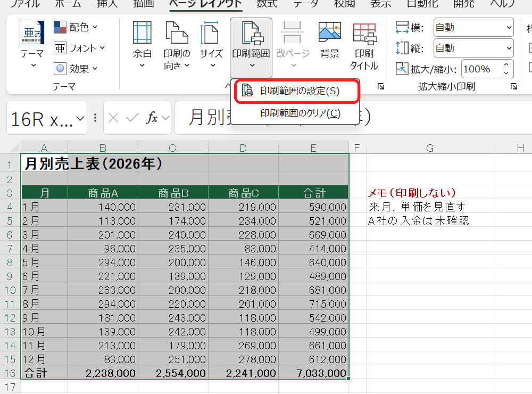
Task: Open the テーマ themes gallery
Action: coord(32,44)
